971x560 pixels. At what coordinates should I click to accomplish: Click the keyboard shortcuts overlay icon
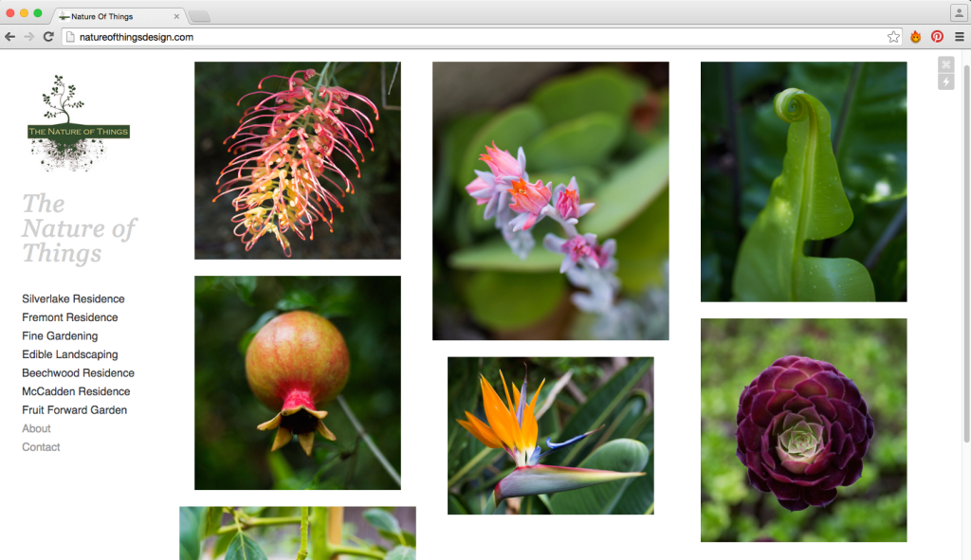tap(944, 65)
